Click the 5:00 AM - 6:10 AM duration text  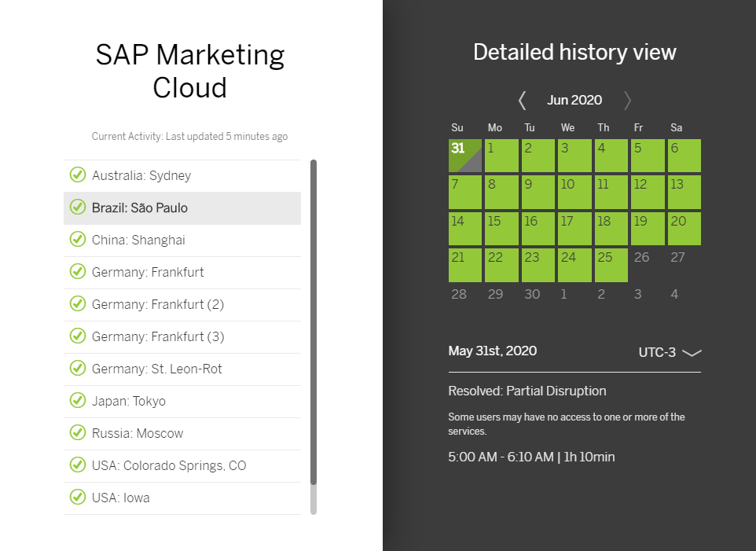pos(531,457)
